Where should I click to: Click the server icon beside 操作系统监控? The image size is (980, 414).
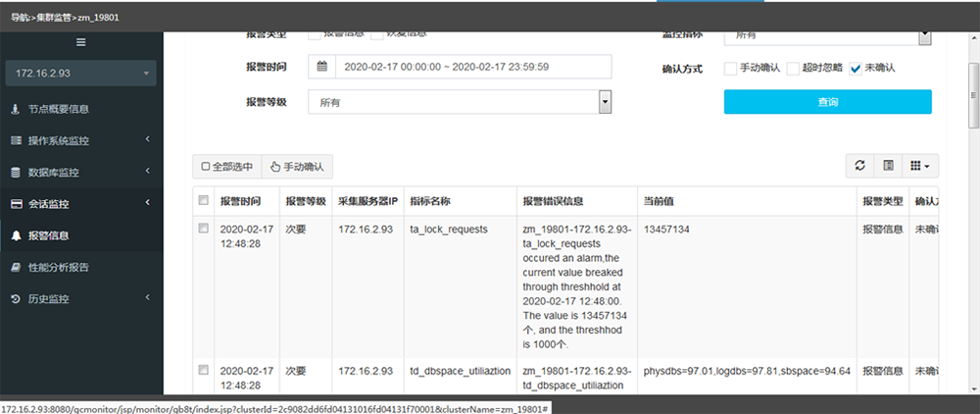point(16,140)
